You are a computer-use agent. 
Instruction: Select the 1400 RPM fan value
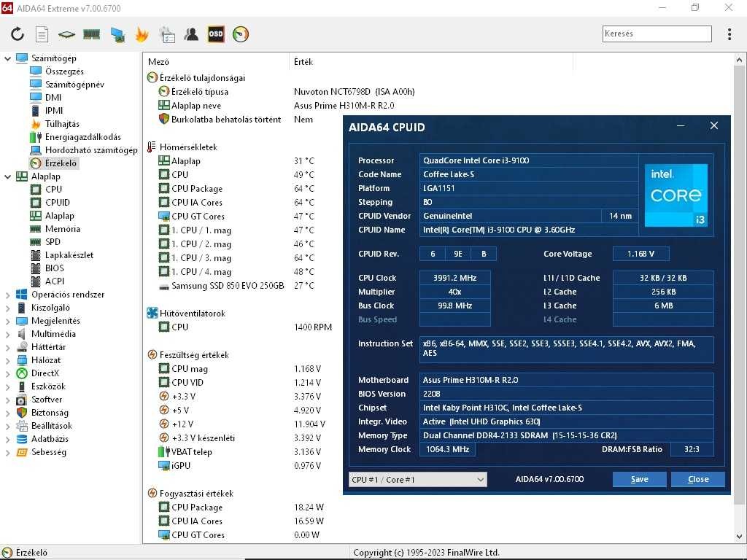[312, 327]
